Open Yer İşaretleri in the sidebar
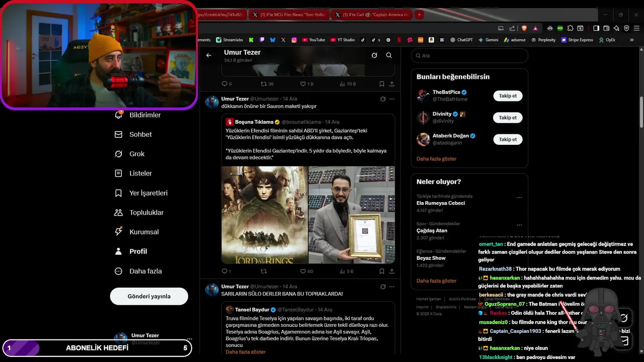Screen dimensions: 644x362 pos(141,193)
